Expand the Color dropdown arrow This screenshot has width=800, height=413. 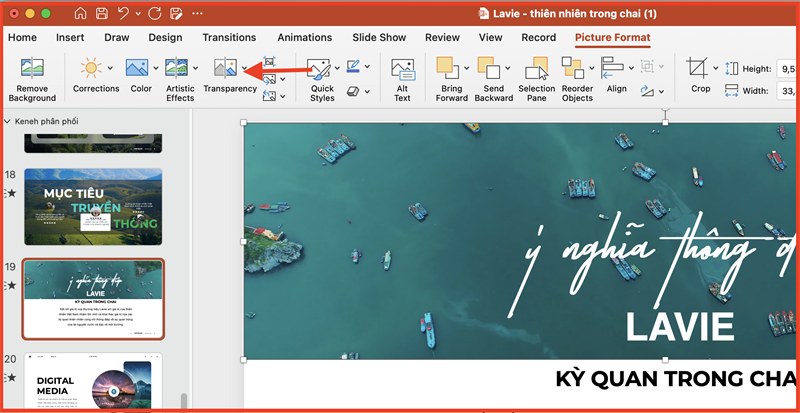pyautogui.click(x=157, y=68)
